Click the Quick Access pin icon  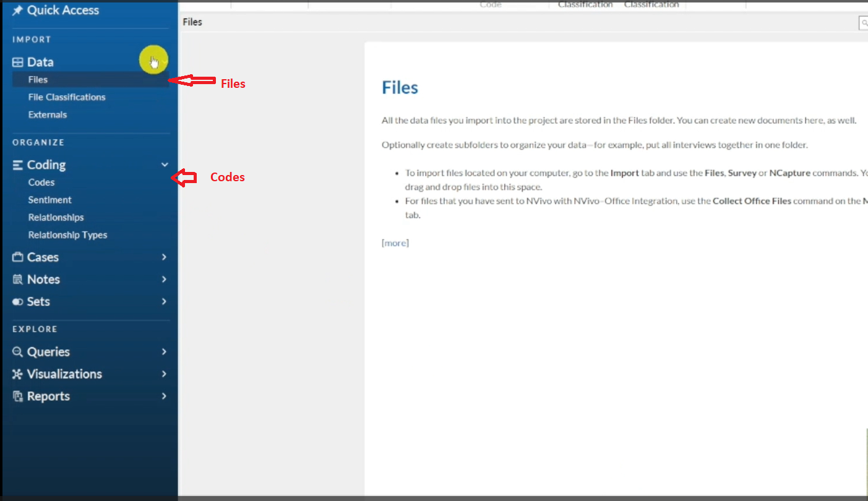[x=17, y=11]
